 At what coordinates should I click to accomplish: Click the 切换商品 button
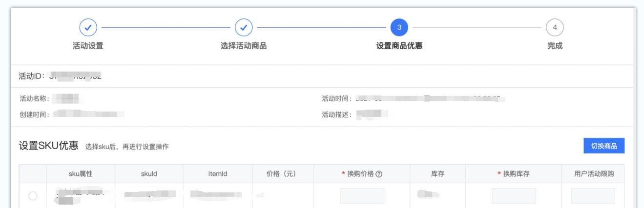604,147
